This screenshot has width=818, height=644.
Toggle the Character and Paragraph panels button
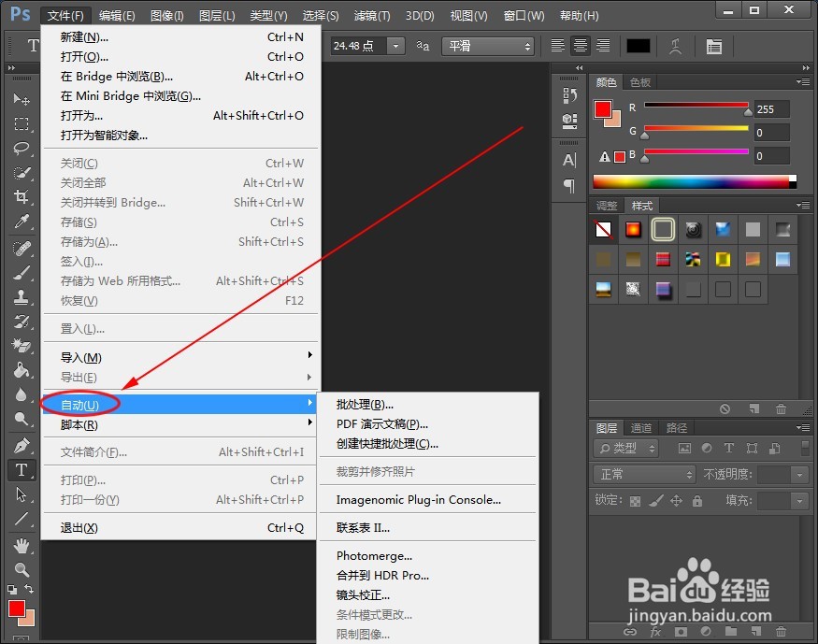tap(714, 47)
